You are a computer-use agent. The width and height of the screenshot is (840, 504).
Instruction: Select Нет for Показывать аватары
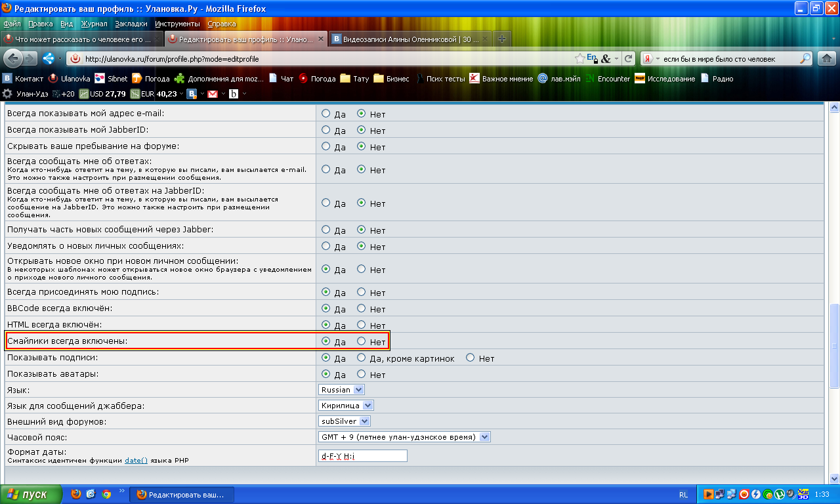pos(361,375)
